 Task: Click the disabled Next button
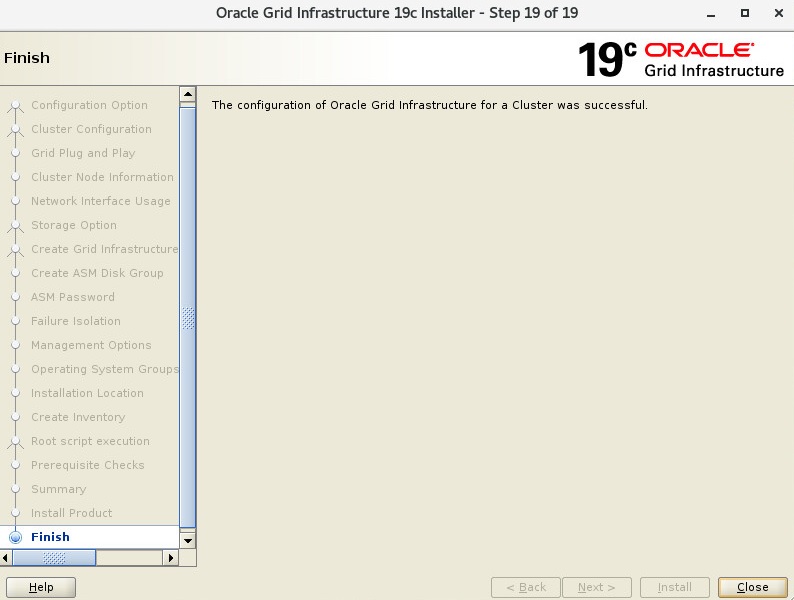click(597, 587)
